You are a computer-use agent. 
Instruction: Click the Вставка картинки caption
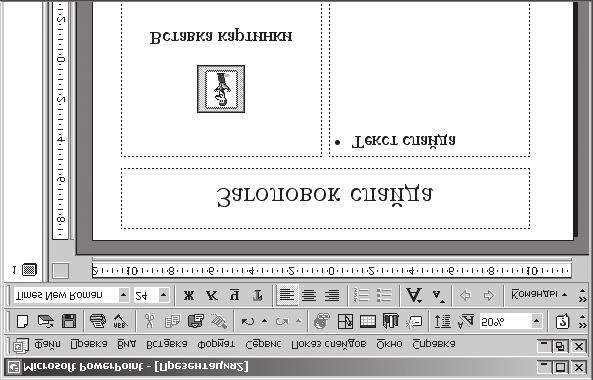click(221, 37)
